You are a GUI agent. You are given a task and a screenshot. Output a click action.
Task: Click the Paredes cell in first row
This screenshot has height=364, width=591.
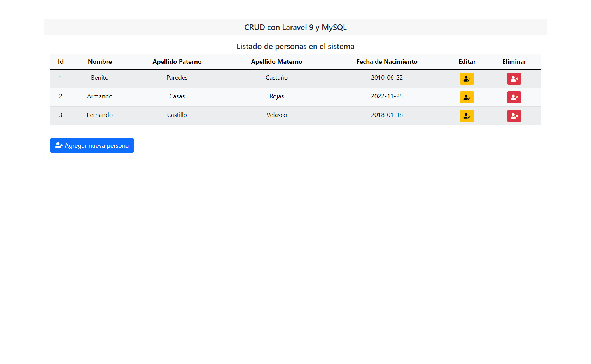[x=177, y=78]
